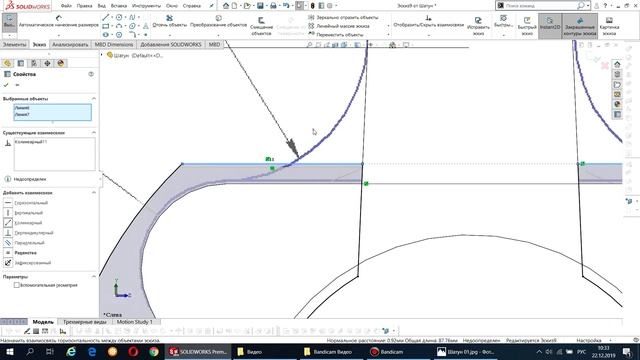Screen dimensions: 640x360
Task: Open search commands dropdown arrow
Action: click(588, 6)
